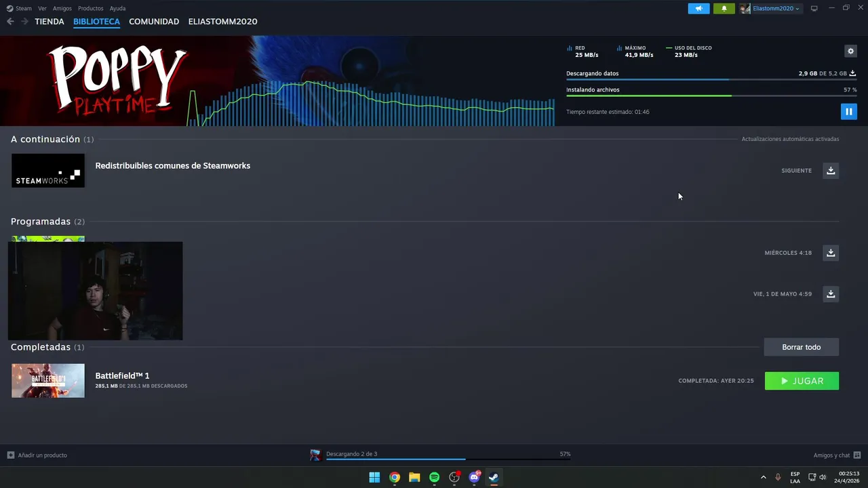Click download icon for Steamworks redistributables
Viewport: 868px width, 488px height.
click(831, 170)
